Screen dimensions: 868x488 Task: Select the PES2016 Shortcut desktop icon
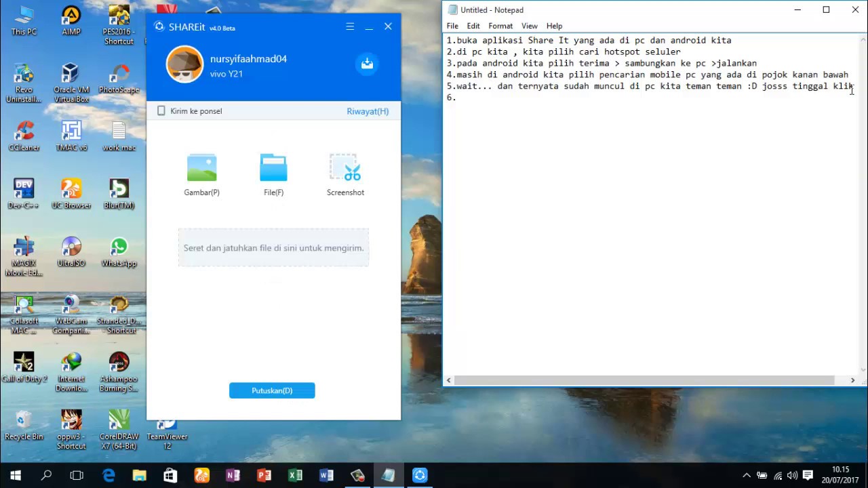119,24
